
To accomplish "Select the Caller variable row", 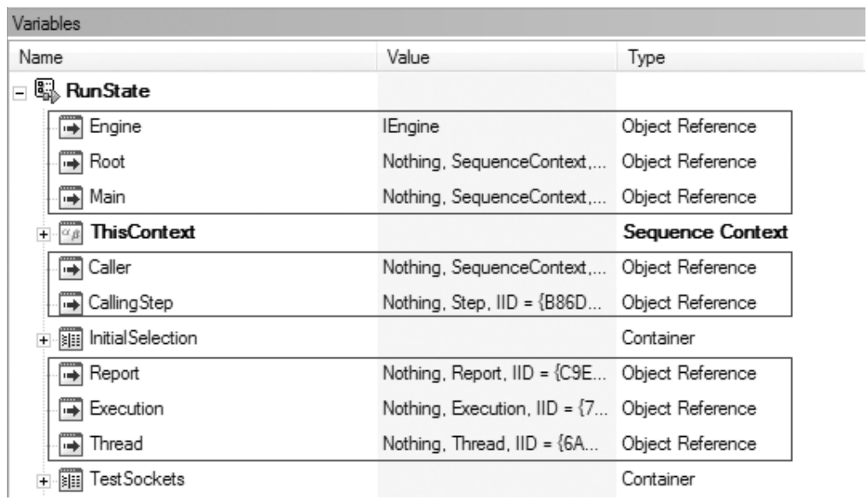I will coord(420,267).
